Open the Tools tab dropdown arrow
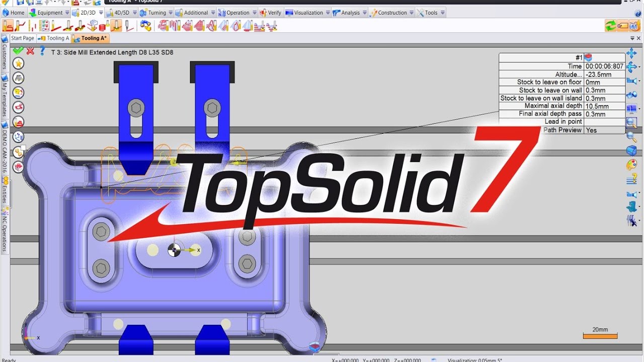This screenshot has height=362, width=644. click(443, 13)
